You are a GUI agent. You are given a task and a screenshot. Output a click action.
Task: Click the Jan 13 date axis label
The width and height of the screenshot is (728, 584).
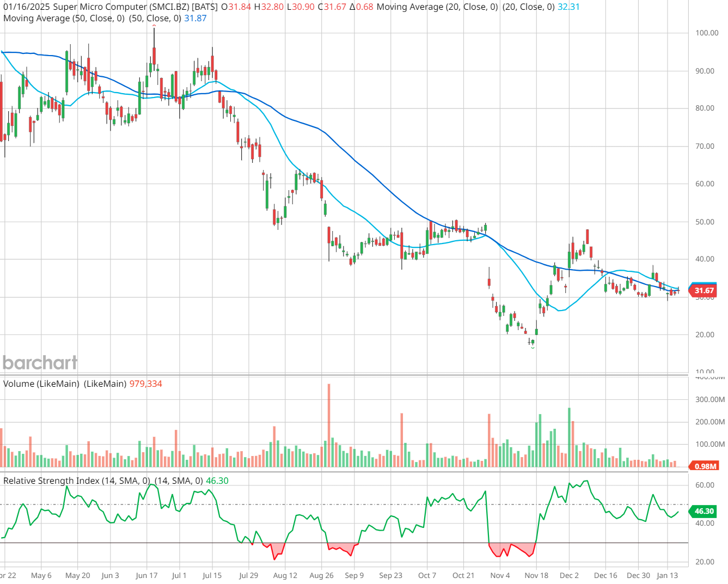coord(668,575)
